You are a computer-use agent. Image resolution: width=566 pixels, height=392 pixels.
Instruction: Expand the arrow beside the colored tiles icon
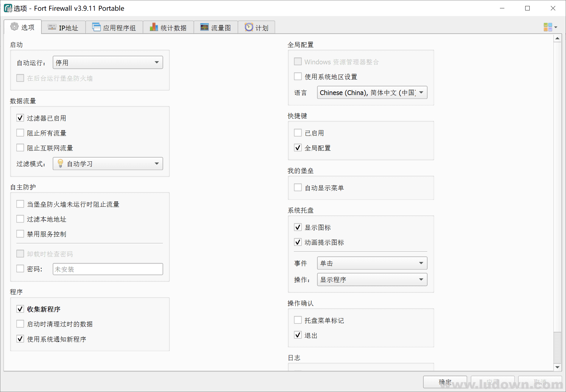click(x=556, y=27)
